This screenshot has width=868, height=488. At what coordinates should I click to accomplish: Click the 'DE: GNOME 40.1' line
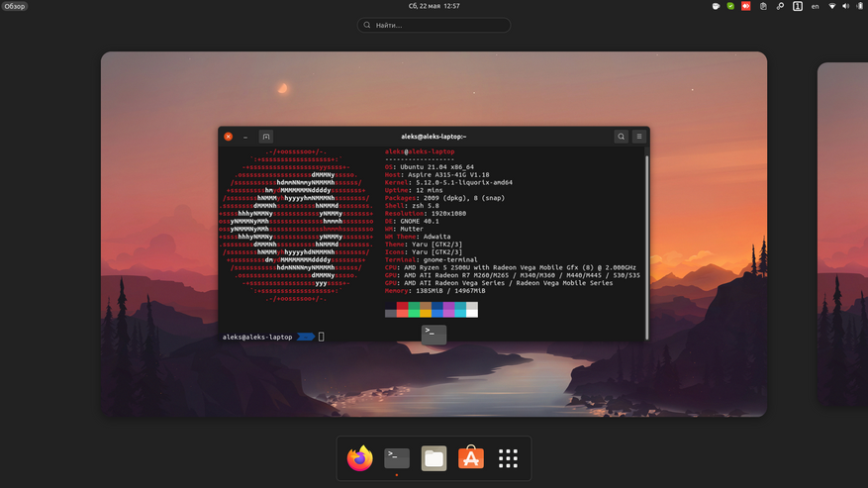tap(412, 221)
